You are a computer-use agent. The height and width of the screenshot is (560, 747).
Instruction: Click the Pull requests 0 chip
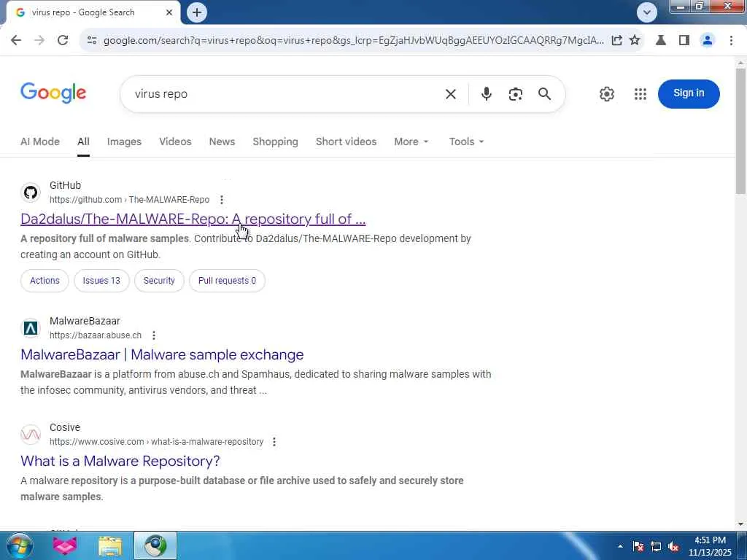point(227,281)
